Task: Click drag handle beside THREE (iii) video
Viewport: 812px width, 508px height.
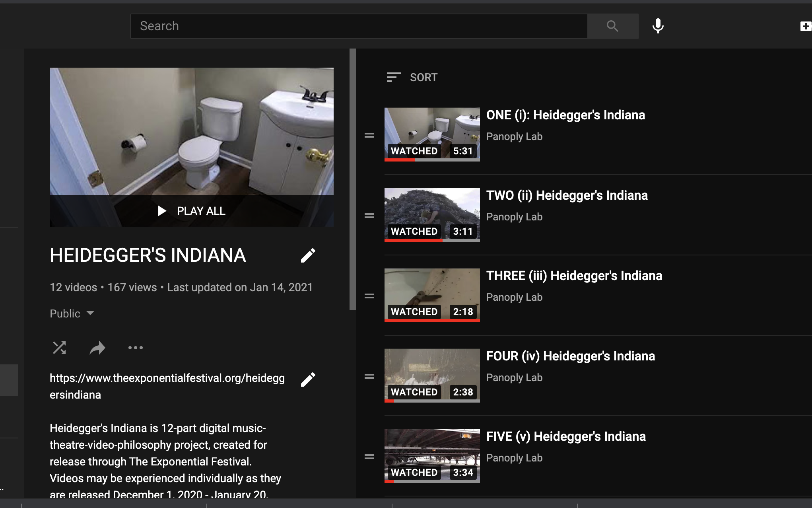Action: click(x=369, y=296)
